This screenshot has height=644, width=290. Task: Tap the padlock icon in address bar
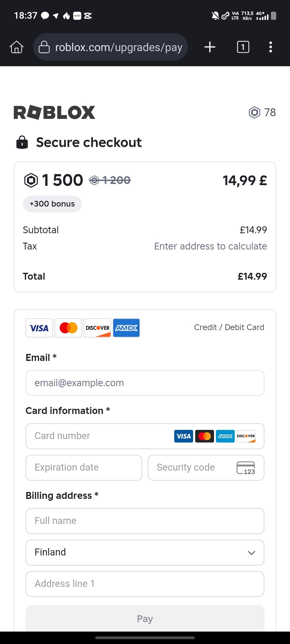coord(44,47)
